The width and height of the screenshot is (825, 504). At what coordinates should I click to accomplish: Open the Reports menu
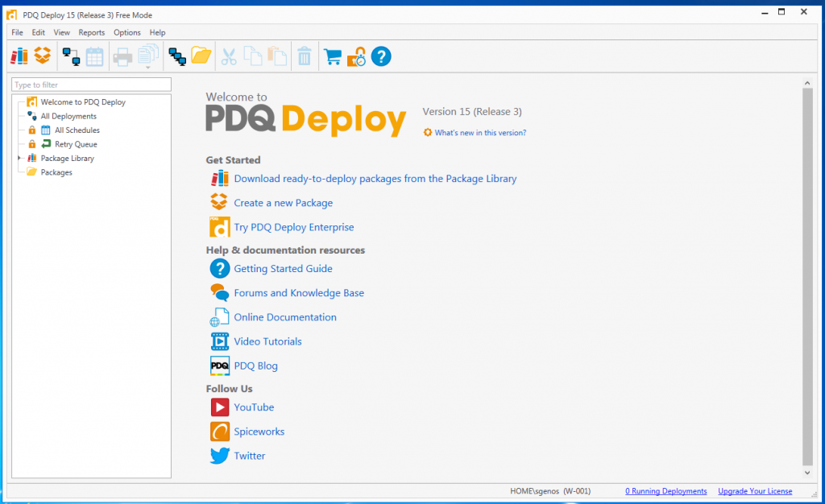[x=91, y=32]
